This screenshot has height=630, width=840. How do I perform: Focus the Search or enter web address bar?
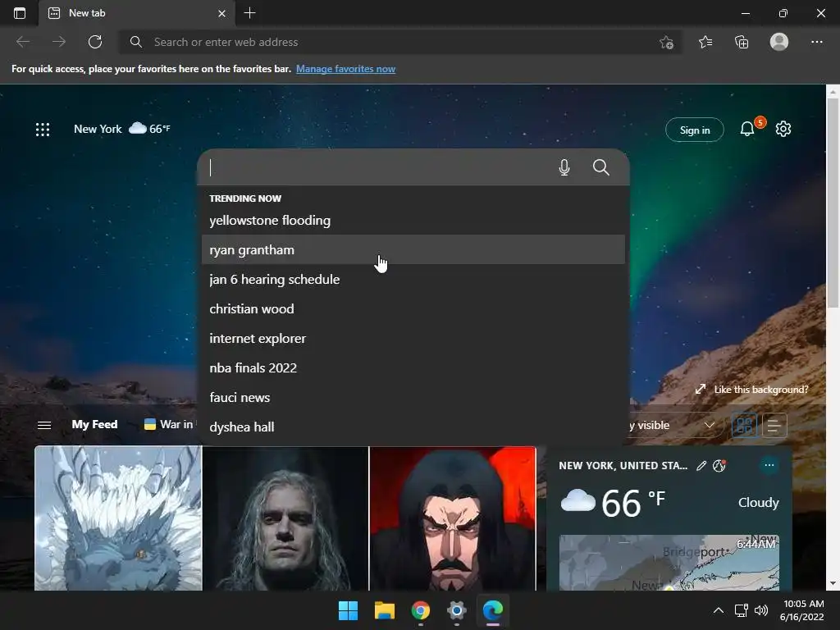[x=400, y=42]
